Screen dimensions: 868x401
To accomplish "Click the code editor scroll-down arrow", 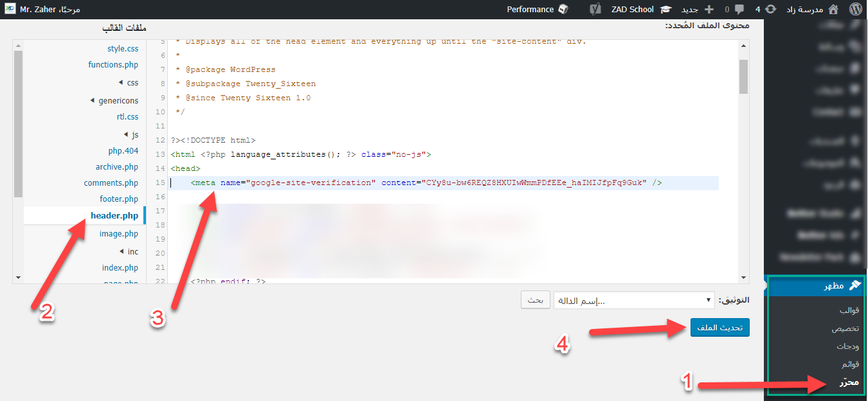I will tap(743, 278).
